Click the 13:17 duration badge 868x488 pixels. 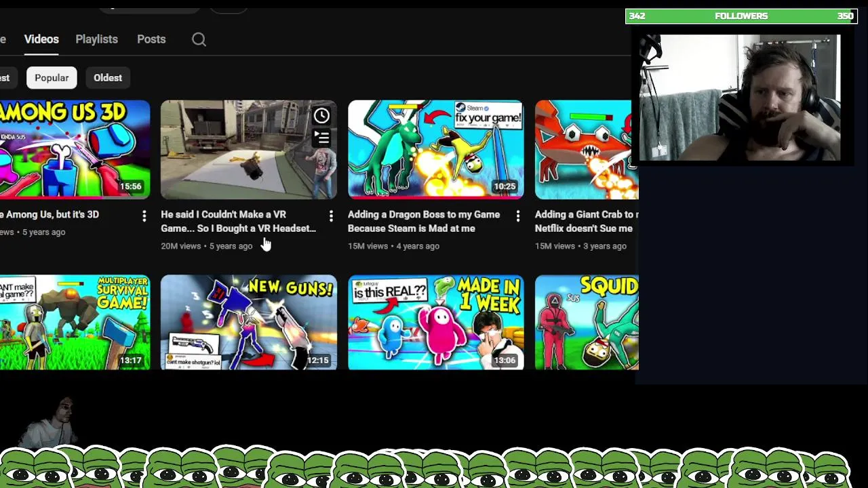(131, 361)
